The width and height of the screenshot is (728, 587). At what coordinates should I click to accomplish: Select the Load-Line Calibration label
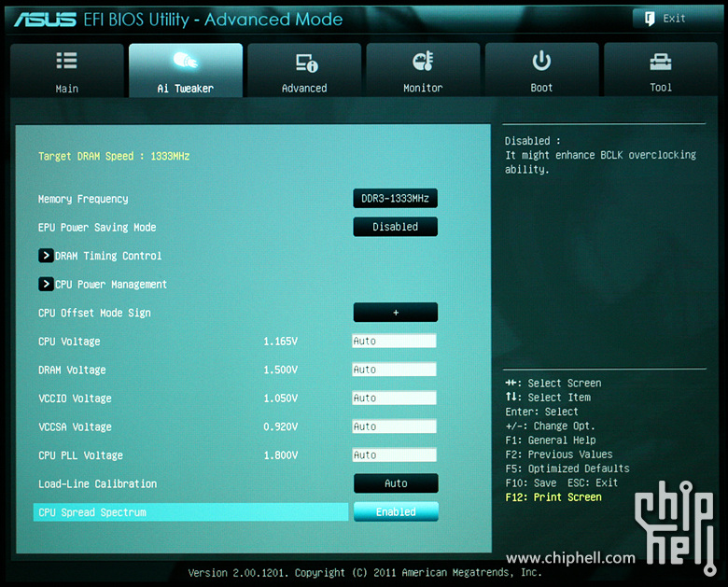(x=97, y=483)
